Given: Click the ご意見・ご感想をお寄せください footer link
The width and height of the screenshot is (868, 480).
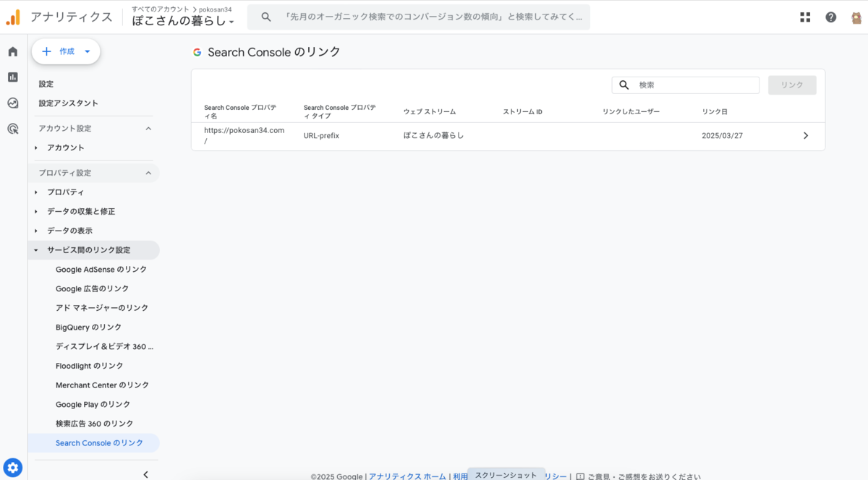Looking at the screenshot, I should (x=644, y=476).
